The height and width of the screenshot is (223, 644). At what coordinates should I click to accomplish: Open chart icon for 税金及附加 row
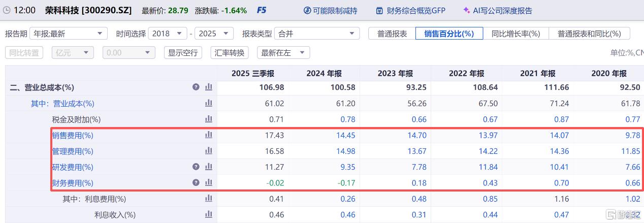[x=208, y=119]
